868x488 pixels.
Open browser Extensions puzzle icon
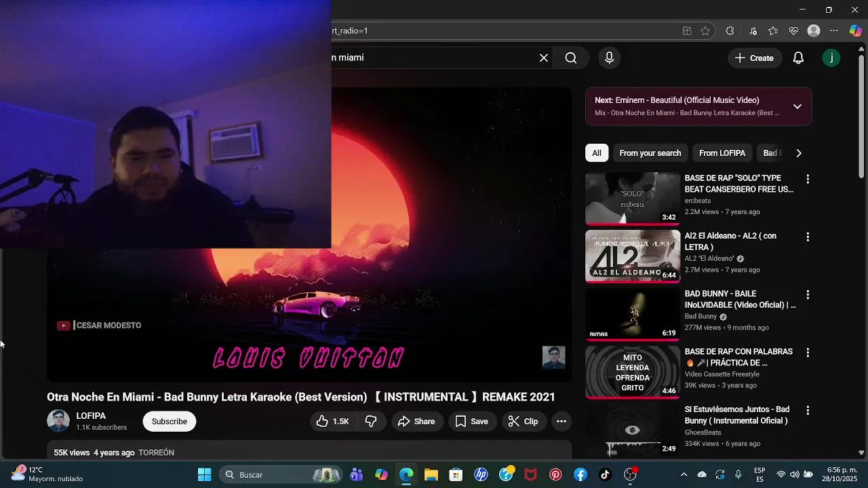coord(730,30)
